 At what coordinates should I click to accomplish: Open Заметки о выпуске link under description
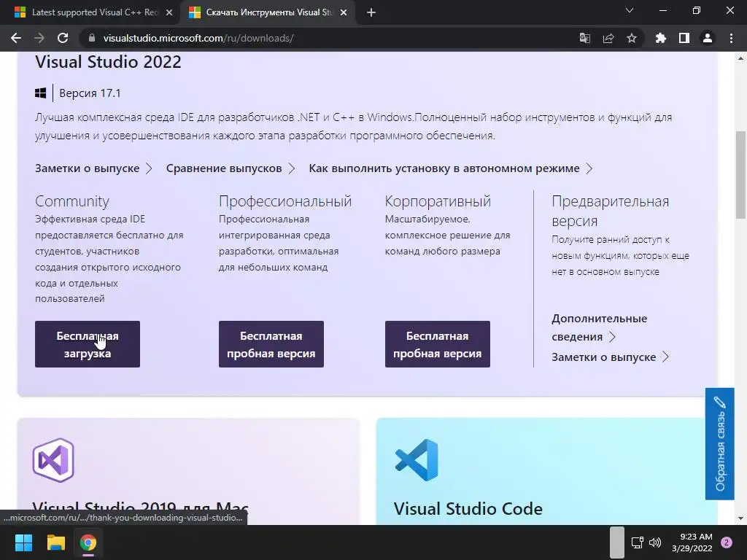pos(93,168)
